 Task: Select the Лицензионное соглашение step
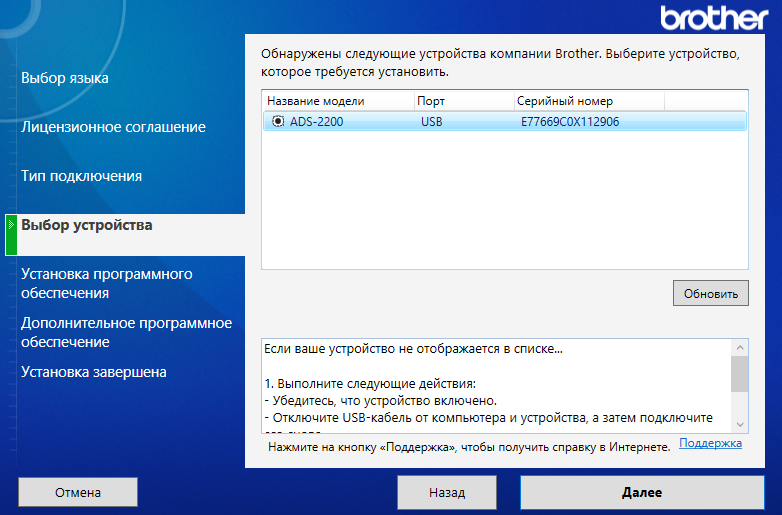113,127
